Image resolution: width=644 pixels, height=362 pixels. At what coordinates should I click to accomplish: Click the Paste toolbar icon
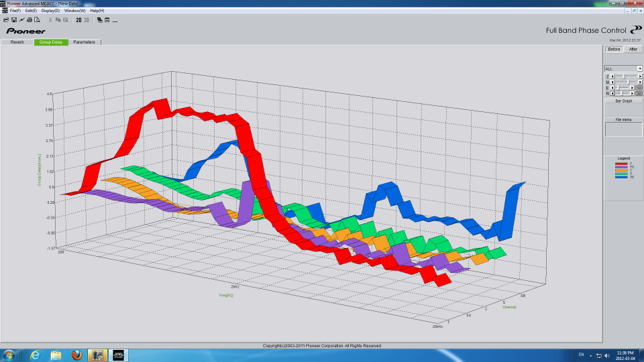66,19
